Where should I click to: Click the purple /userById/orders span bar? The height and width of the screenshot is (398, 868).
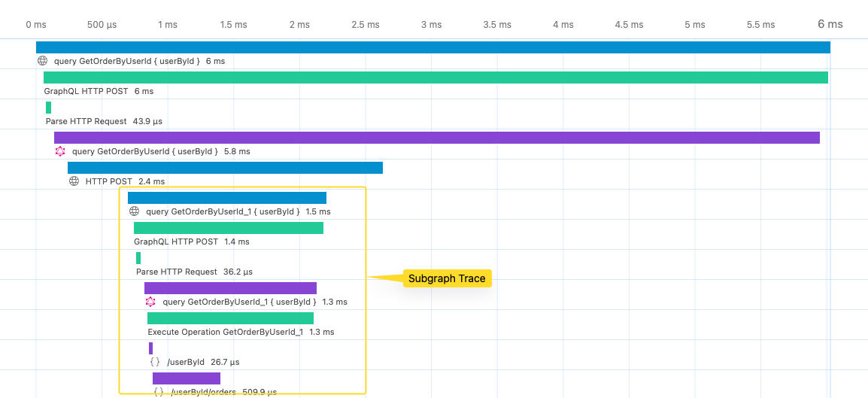coord(187,378)
